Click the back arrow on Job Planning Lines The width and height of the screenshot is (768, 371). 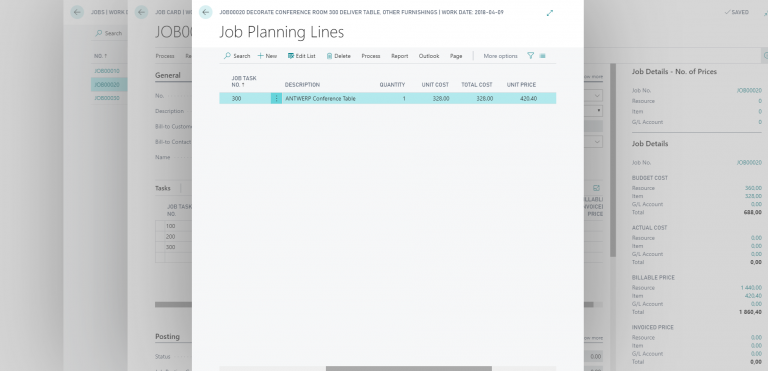pos(206,12)
